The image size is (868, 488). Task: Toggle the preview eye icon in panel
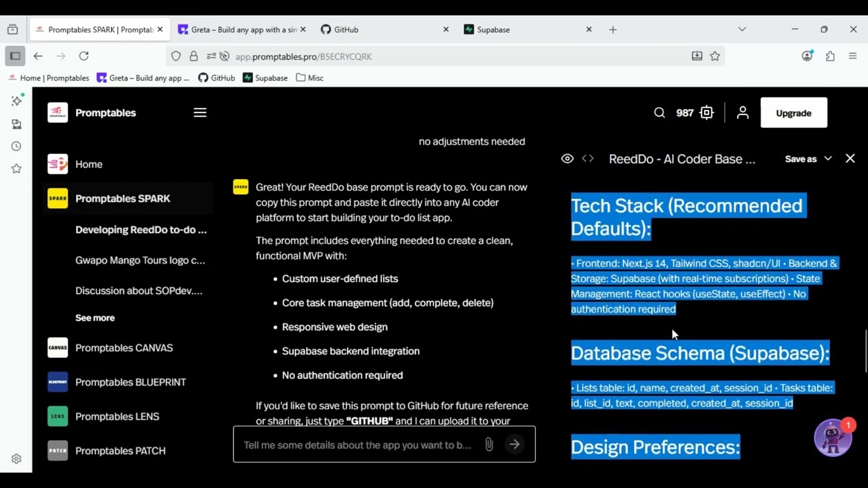pos(568,159)
